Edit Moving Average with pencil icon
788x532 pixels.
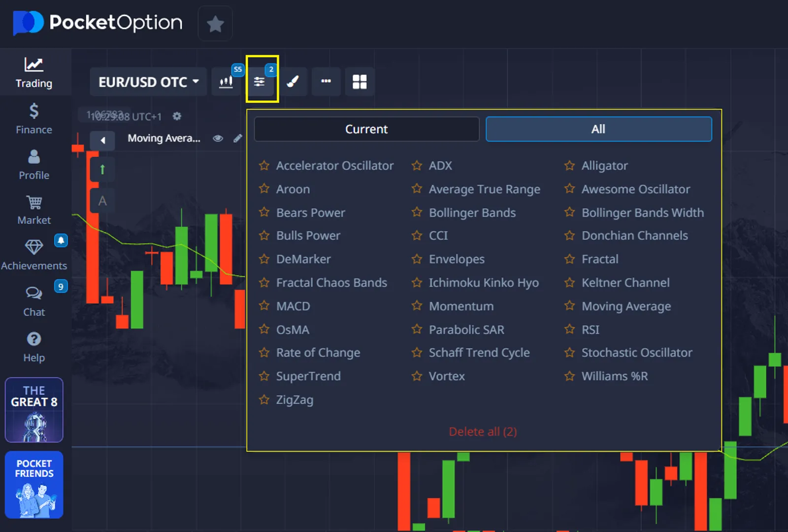(238, 138)
